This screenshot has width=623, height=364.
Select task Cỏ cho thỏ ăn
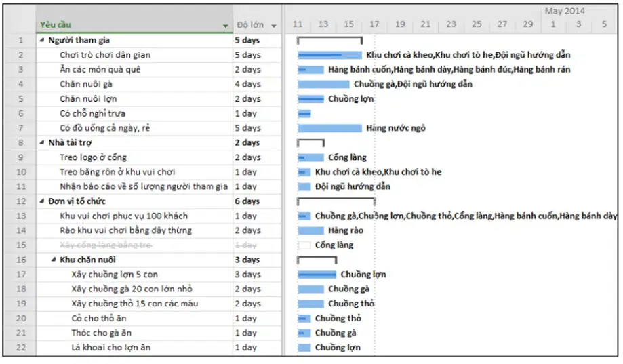(x=99, y=319)
